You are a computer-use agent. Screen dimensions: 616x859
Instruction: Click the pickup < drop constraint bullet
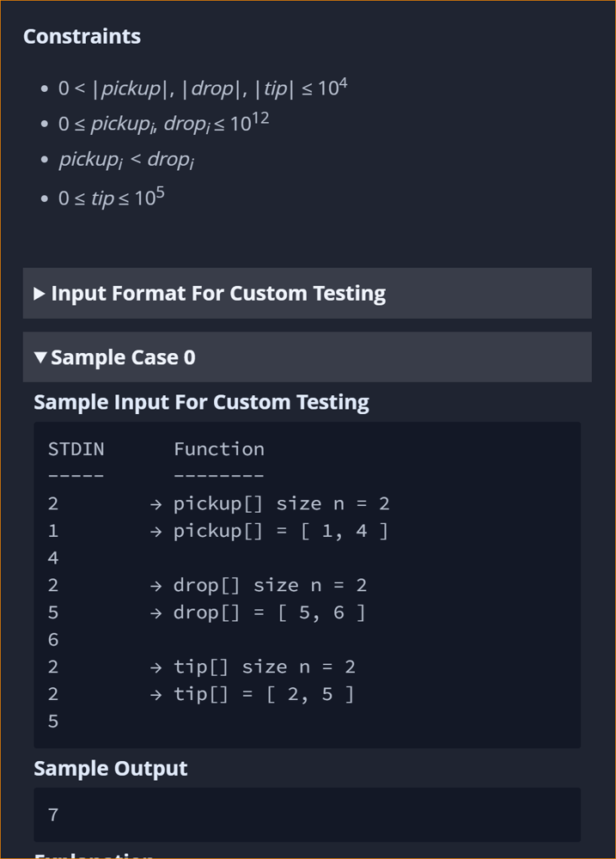126,160
